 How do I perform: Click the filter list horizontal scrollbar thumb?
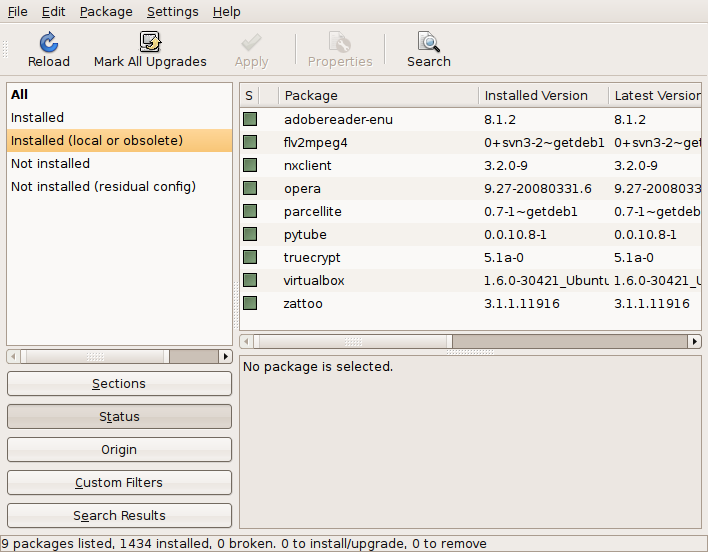click(x=95, y=357)
